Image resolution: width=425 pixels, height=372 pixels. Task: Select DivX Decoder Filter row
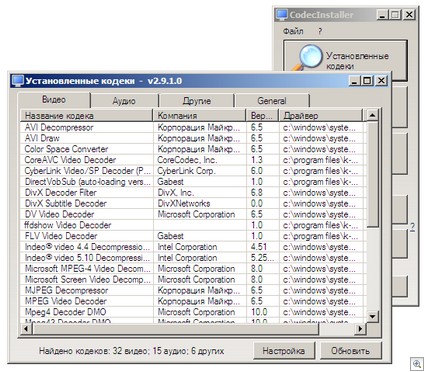194,192
